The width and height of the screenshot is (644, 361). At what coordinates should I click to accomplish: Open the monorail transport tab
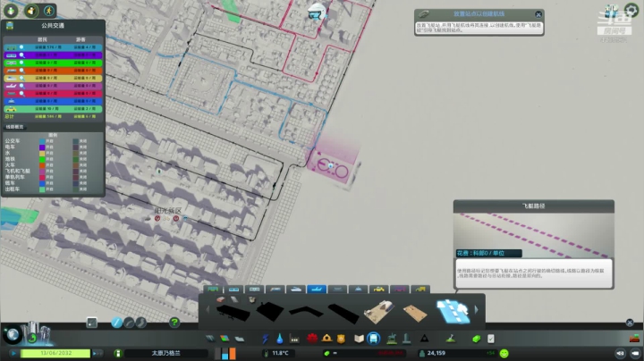[337, 290]
